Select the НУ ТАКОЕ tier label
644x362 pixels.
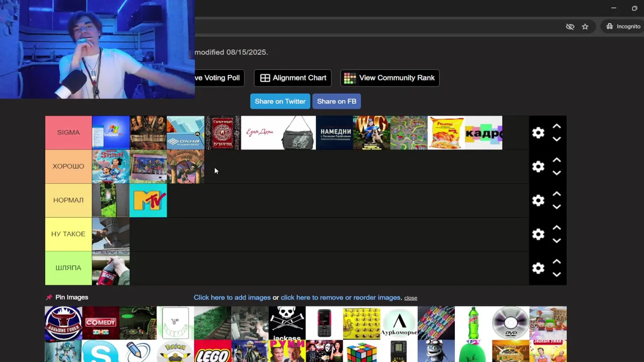(68, 234)
